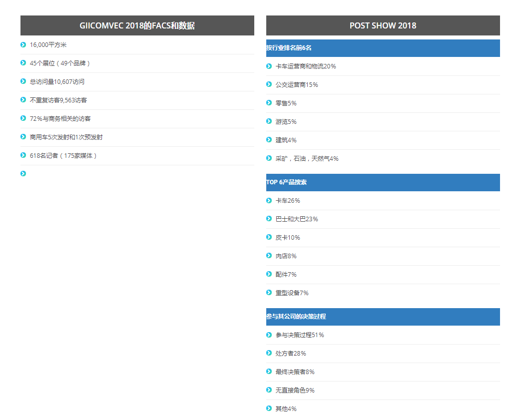
Task: Click the bullet icon next to 参与决策过程51%
Action: 269,335
